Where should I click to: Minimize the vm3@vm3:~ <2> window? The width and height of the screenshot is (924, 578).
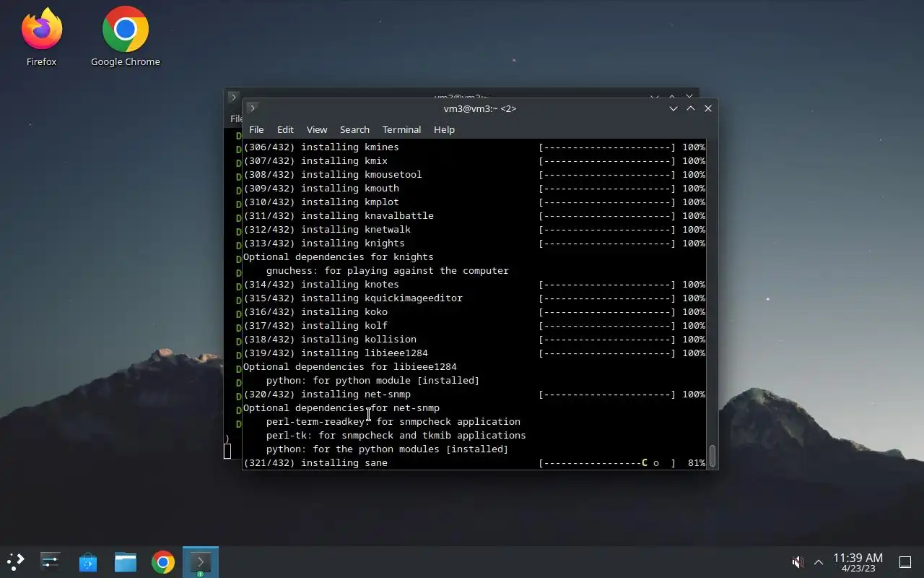pos(673,108)
